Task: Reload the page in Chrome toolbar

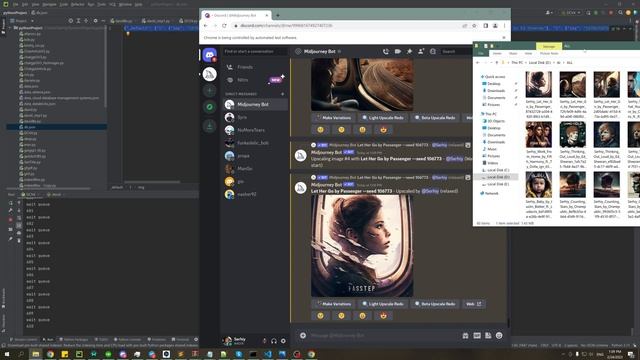Action: tap(224, 25)
